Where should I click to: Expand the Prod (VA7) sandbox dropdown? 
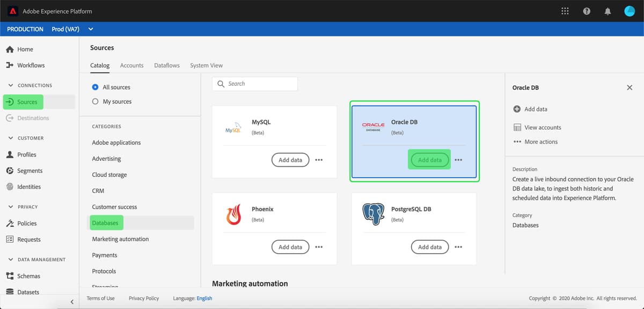(90, 29)
